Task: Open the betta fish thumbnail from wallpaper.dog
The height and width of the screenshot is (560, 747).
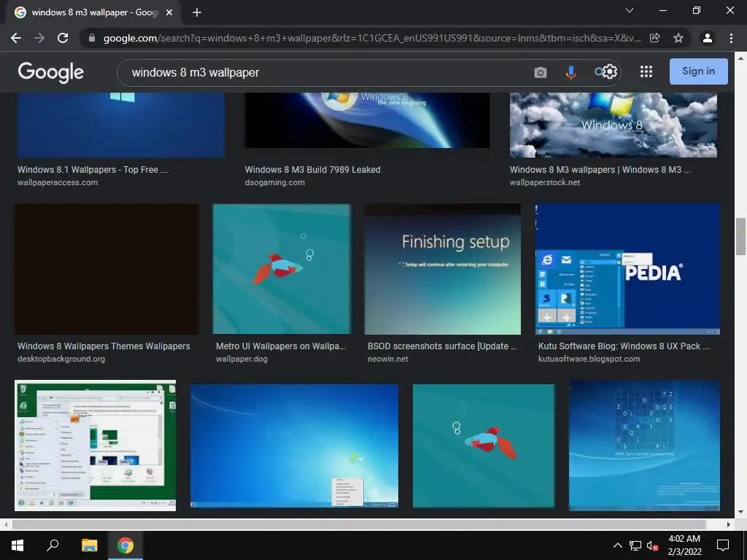Action: 282,269
